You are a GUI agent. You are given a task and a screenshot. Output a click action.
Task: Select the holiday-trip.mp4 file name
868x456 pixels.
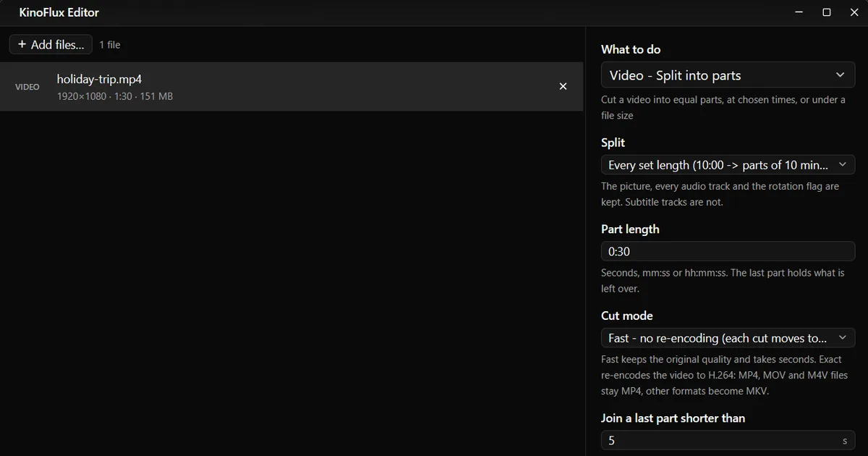click(99, 79)
